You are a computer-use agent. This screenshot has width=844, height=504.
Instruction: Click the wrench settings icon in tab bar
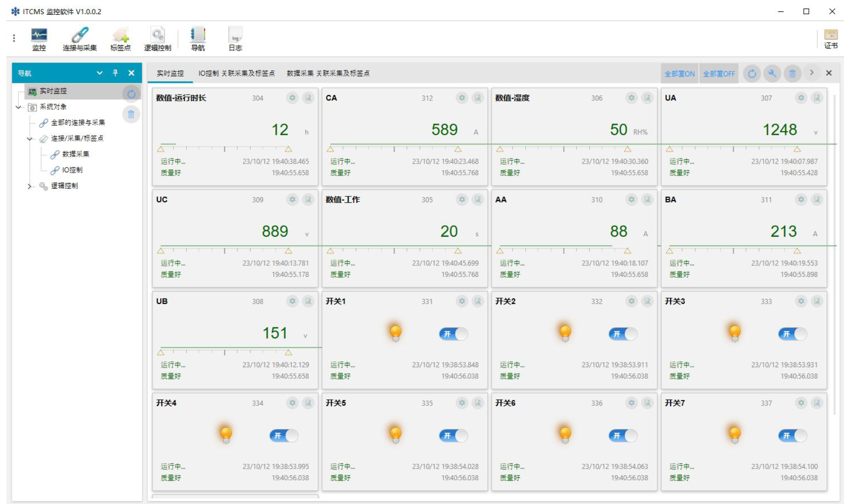[x=772, y=73]
